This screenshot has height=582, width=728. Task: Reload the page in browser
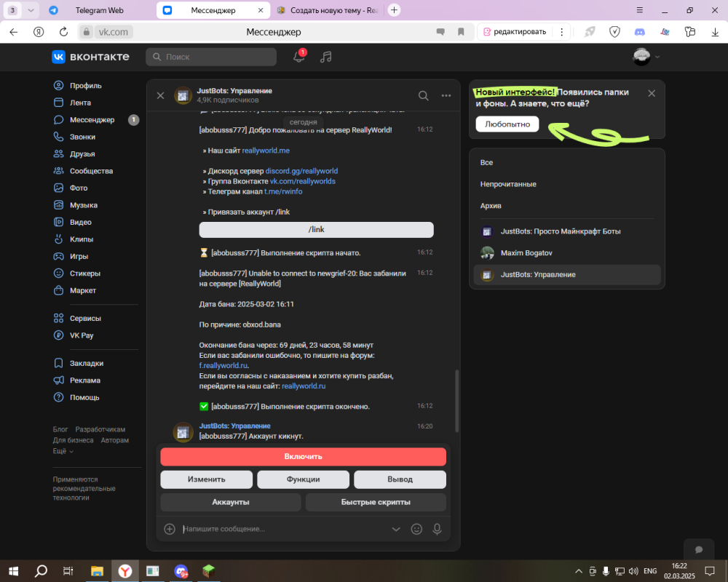click(x=63, y=32)
